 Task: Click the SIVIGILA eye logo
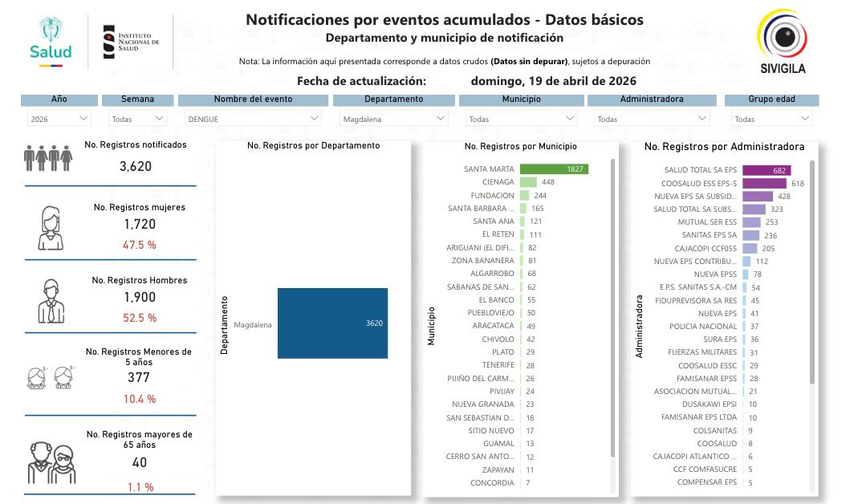pos(782,37)
